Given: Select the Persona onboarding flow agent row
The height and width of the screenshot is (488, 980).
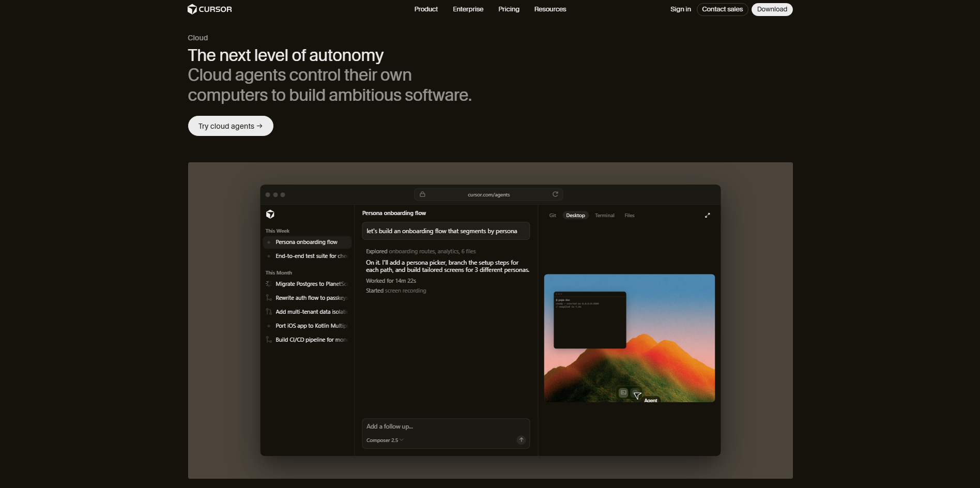Looking at the screenshot, I should point(307,242).
